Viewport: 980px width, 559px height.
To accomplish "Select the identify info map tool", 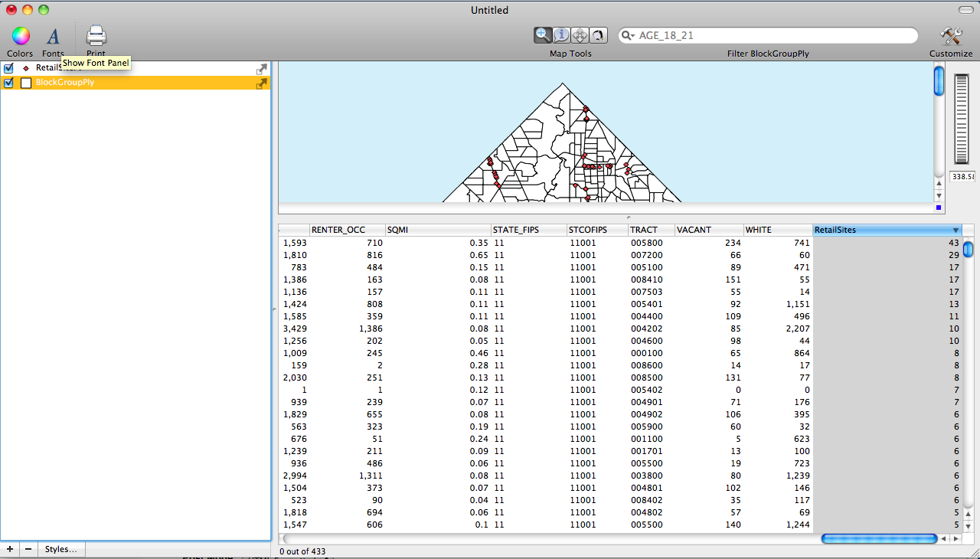I will tap(561, 35).
